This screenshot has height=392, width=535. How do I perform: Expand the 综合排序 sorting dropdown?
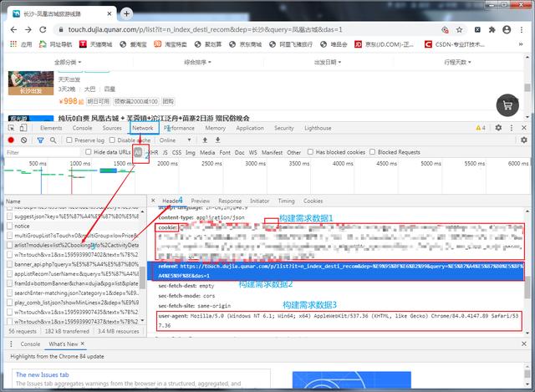tap(197, 62)
